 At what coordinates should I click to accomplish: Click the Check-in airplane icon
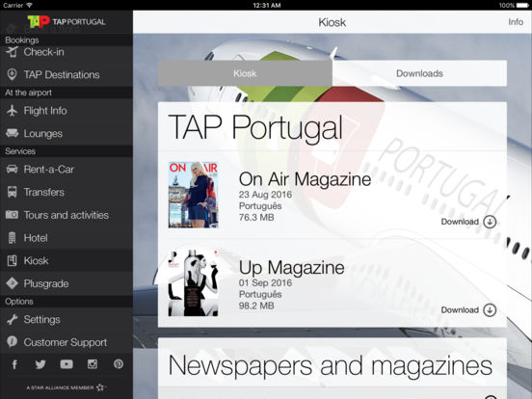coord(12,52)
